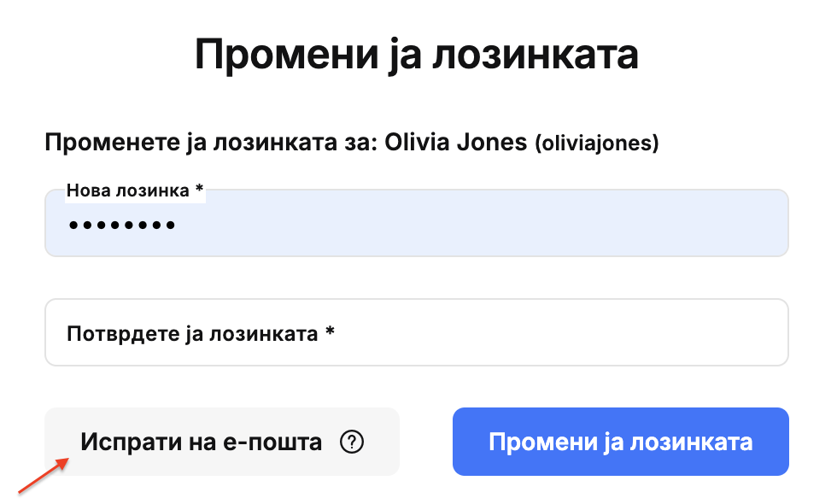Click the Нова лозинка password field
The image size is (837, 504).
pos(417,223)
